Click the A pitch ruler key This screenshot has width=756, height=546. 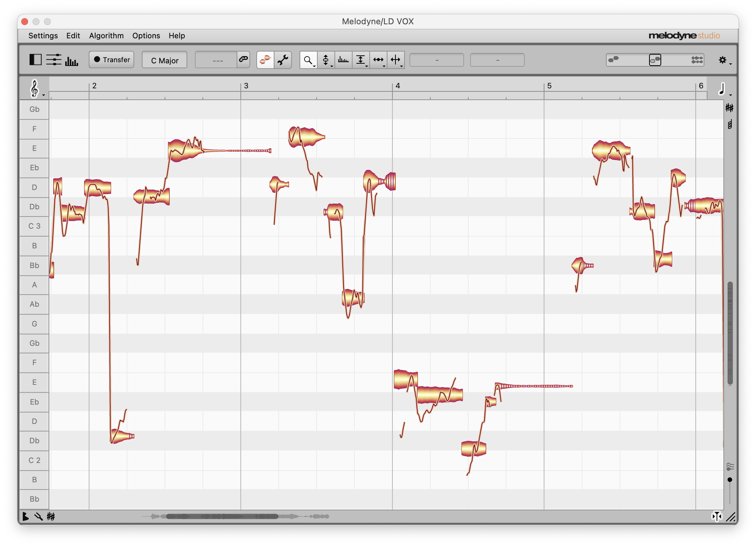34,285
